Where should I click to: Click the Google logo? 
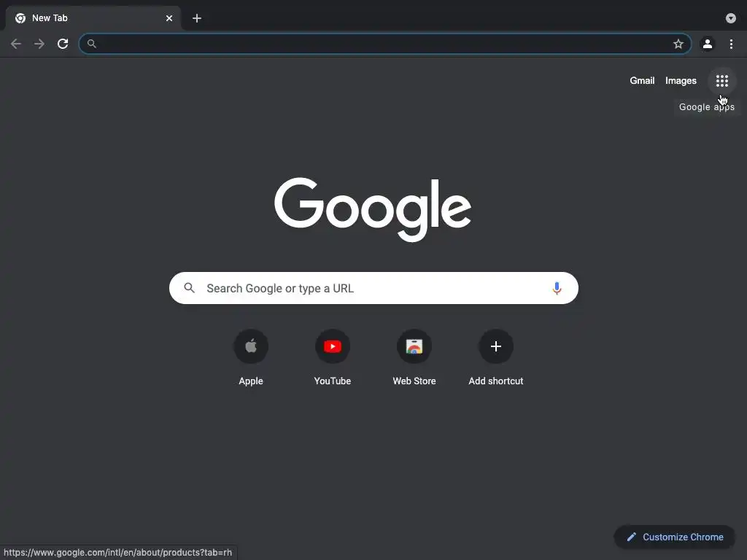[x=373, y=209]
